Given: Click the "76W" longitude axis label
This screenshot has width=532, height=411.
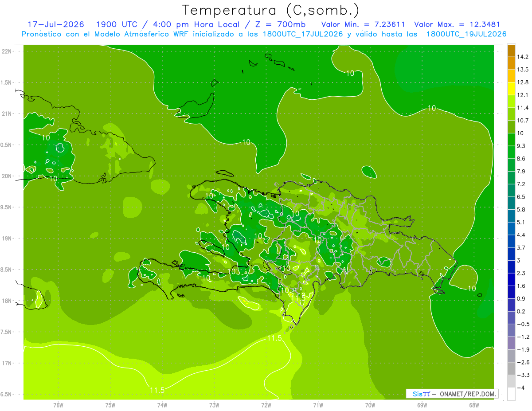Looking at the screenshot, I should click(58, 405).
